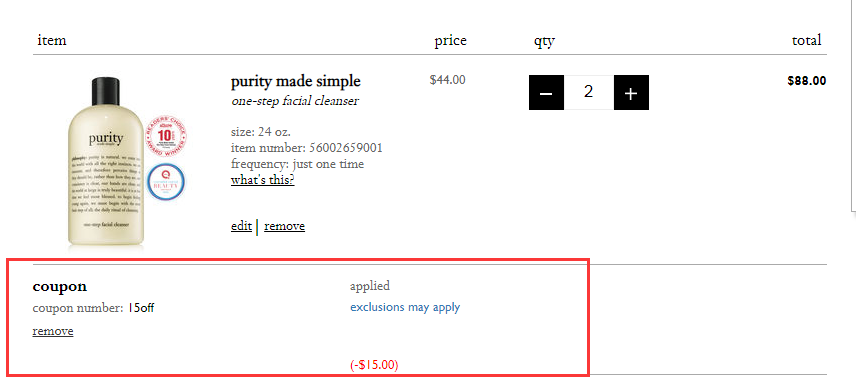Edit the purity made simple item

(x=241, y=226)
